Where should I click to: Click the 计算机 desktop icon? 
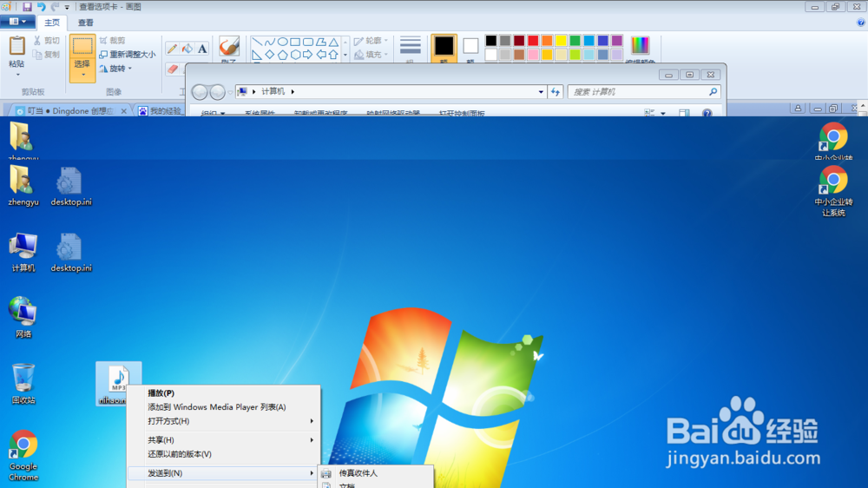click(23, 253)
